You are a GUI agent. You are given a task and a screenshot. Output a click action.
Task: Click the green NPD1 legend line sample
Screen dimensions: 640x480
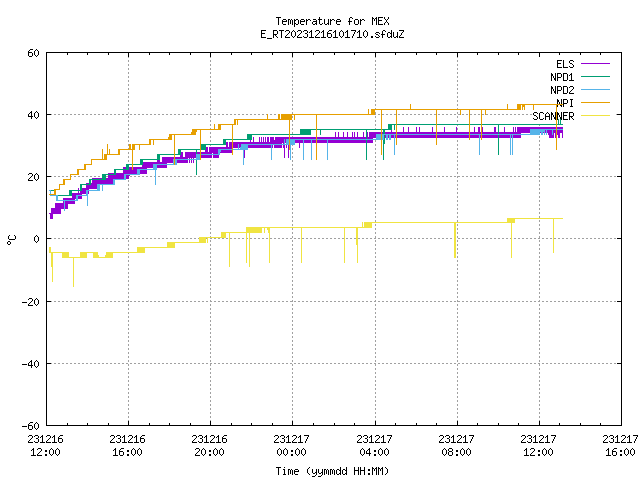595,77
